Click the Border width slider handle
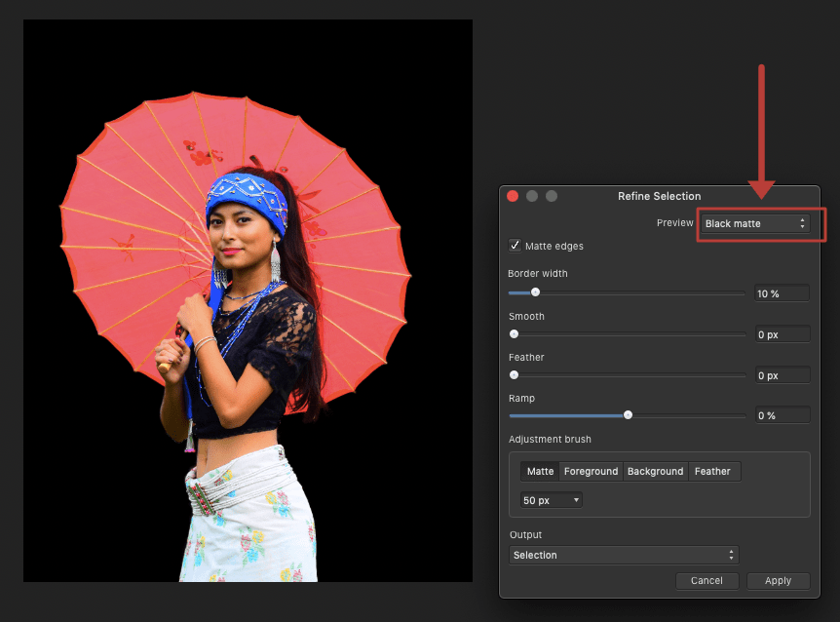This screenshot has height=622, width=840. [535, 292]
